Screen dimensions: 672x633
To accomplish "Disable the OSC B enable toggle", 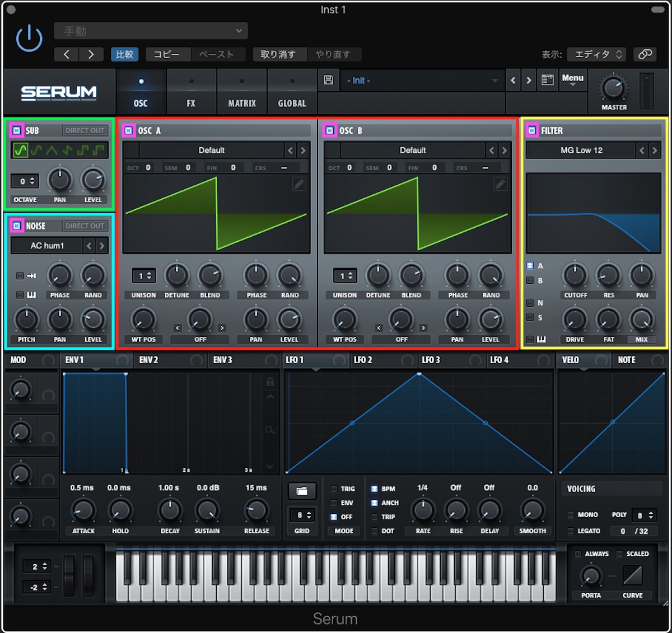I will pos(330,130).
